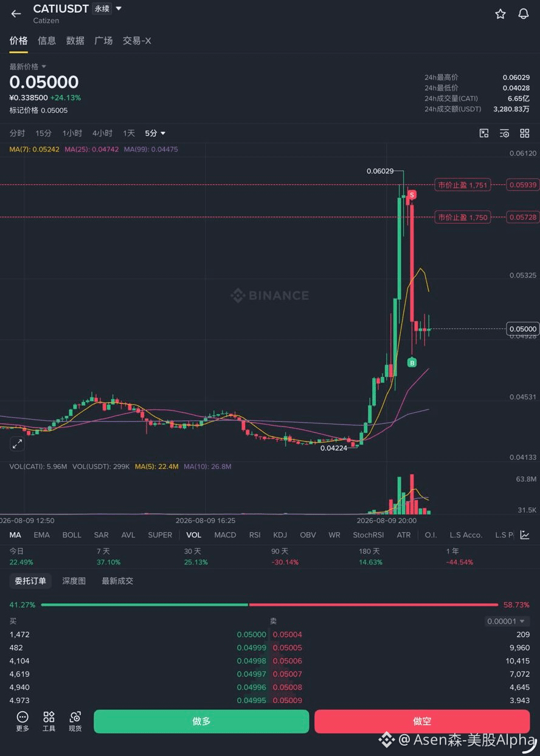Open the chart indicator settings icon
540x756 pixels.
coord(504,133)
